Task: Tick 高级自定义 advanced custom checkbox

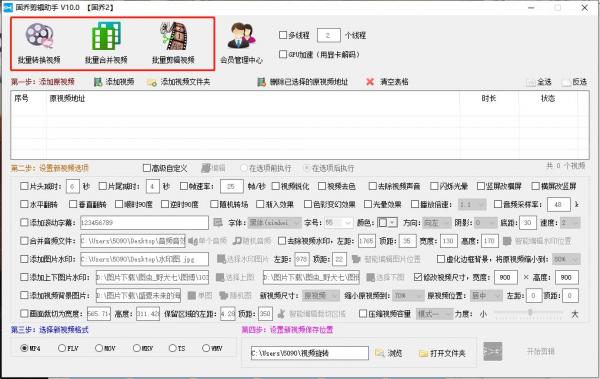Action: coord(147,168)
